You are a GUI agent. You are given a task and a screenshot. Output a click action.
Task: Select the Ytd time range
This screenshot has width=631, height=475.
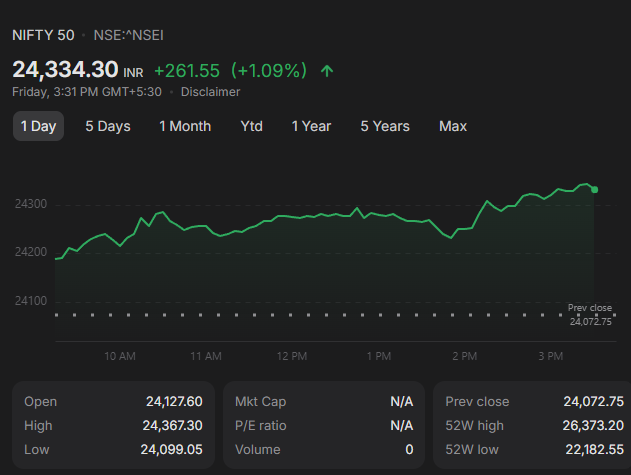click(x=252, y=126)
